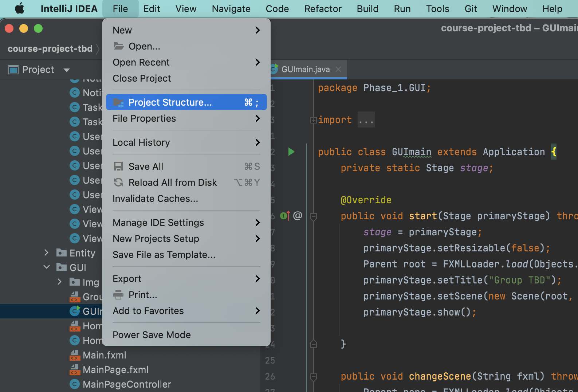This screenshot has width=578, height=392.
Task: Expand the Img folder in tree
Action: pyautogui.click(x=59, y=282)
